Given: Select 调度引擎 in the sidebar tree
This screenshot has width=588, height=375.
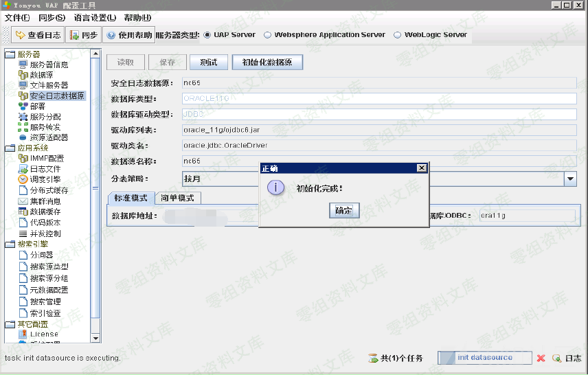Looking at the screenshot, I should tap(45, 179).
